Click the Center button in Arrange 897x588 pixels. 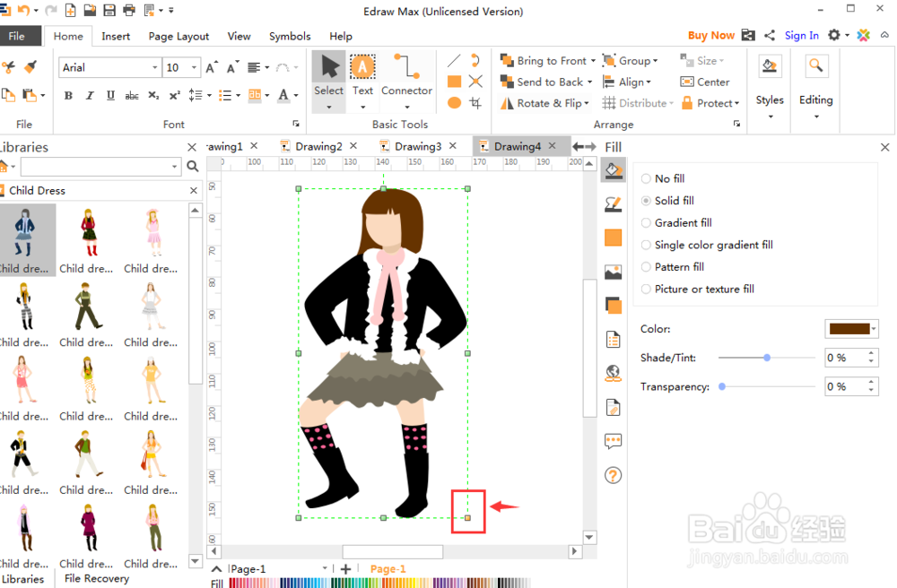coord(705,82)
